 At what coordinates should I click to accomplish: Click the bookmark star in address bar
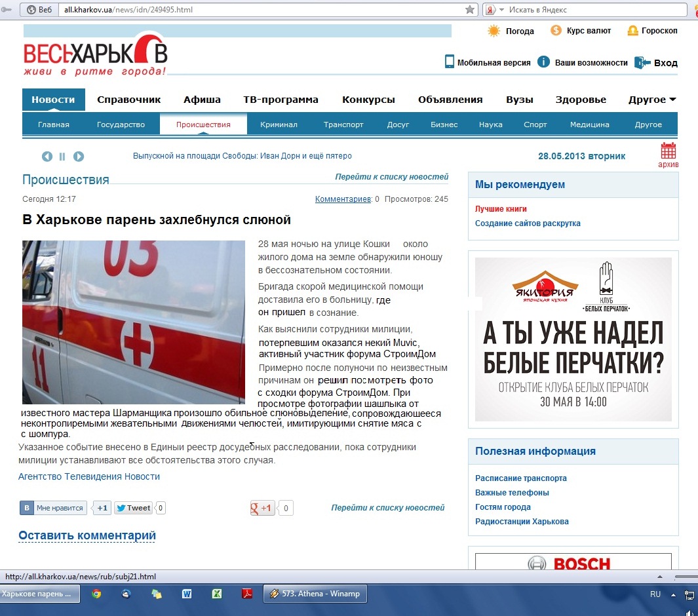tap(470, 9)
